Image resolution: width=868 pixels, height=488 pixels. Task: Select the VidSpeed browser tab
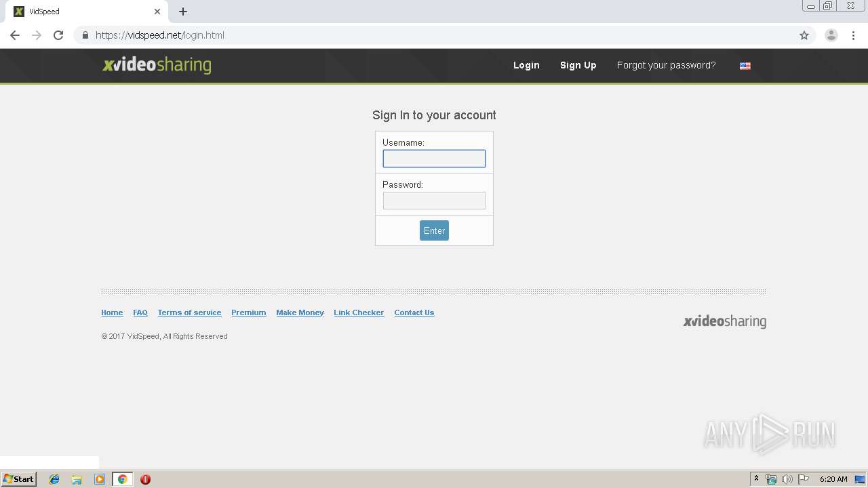point(87,12)
